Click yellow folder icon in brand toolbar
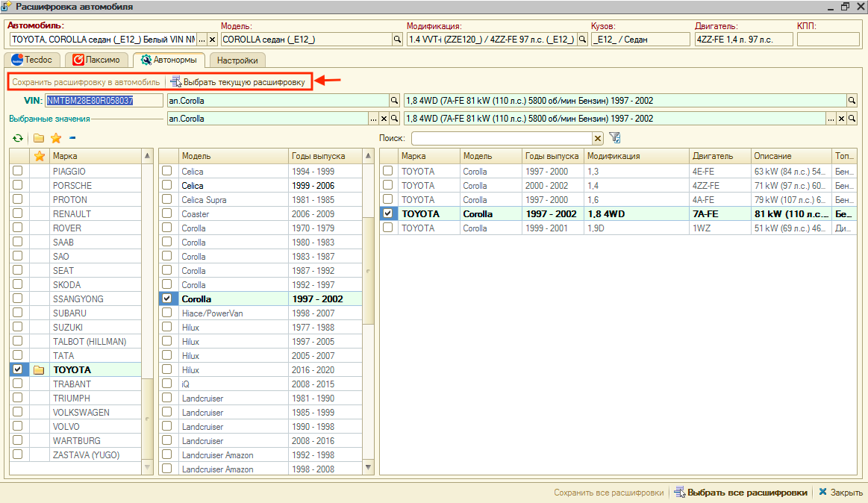 click(x=39, y=138)
